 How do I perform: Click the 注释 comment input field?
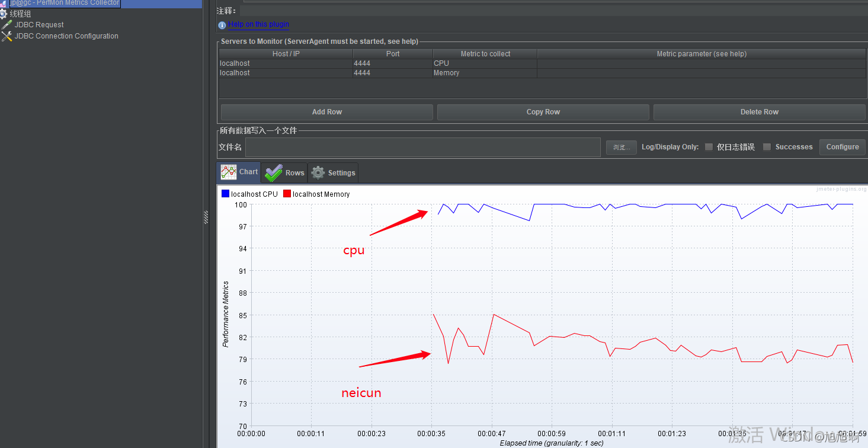click(x=552, y=11)
